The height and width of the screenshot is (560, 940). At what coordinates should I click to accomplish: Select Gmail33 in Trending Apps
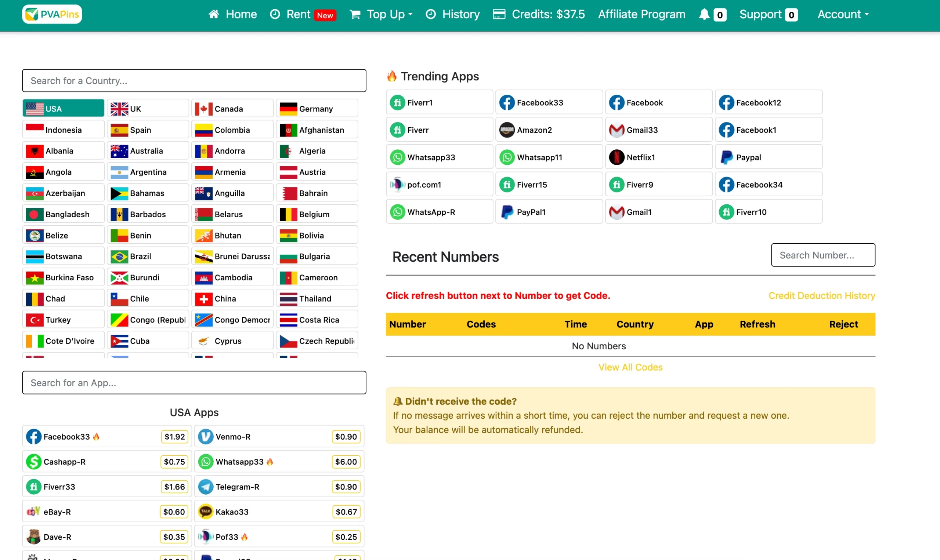point(659,130)
